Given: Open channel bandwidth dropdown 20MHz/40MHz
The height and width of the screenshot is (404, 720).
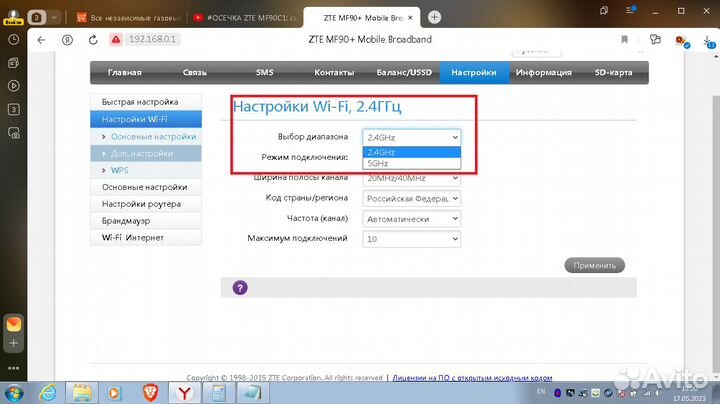Looking at the screenshot, I should tap(411, 178).
